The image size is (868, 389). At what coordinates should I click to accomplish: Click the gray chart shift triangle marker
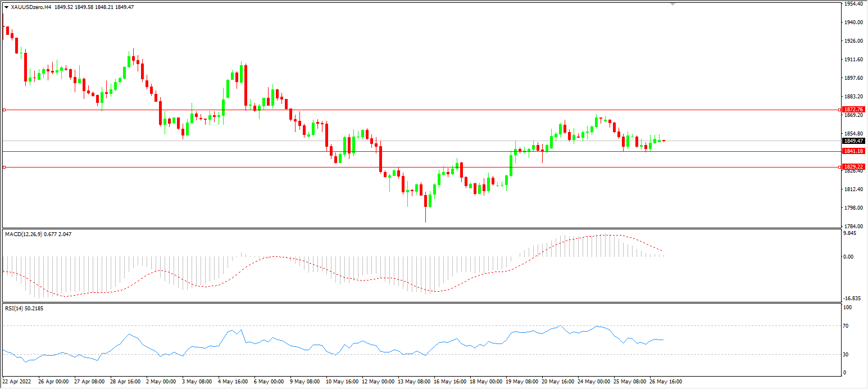[673, 3]
